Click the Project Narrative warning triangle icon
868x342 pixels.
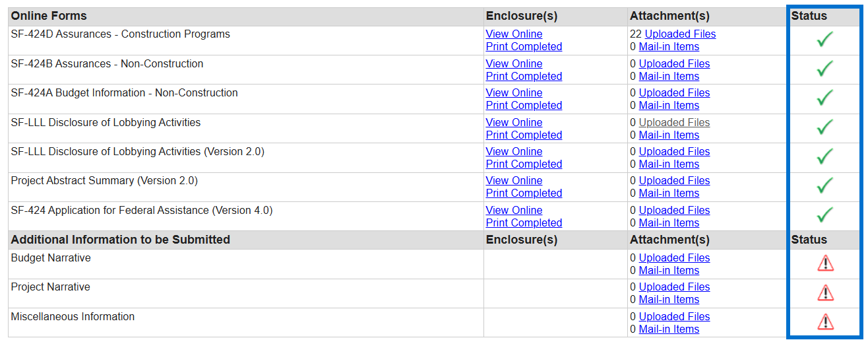tap(825, 293)
